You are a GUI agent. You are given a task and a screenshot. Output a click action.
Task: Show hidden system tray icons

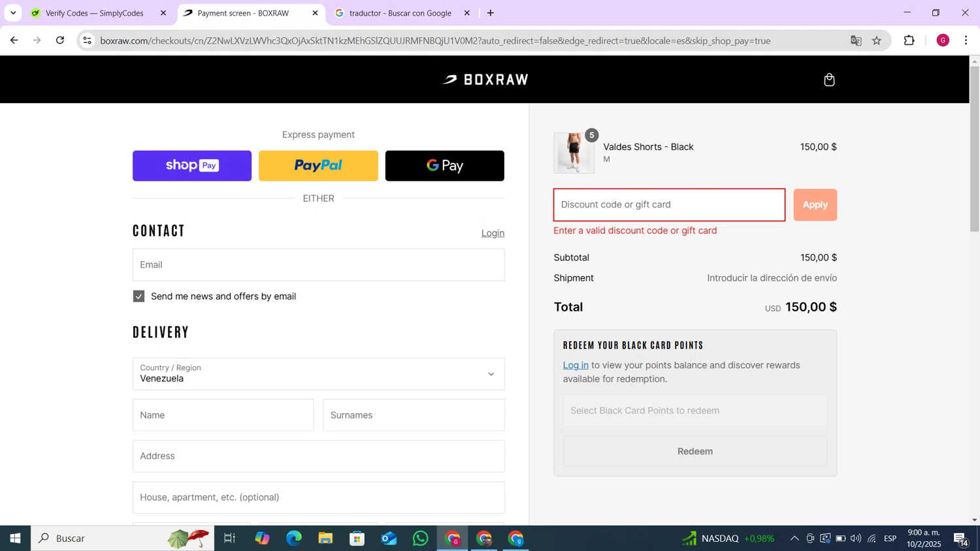tap(794, 539)
